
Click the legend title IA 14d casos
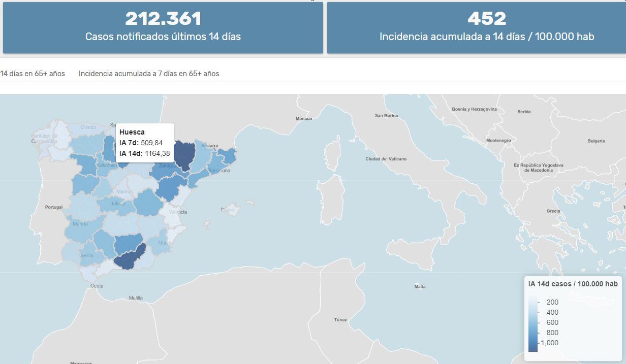point(573,284)
